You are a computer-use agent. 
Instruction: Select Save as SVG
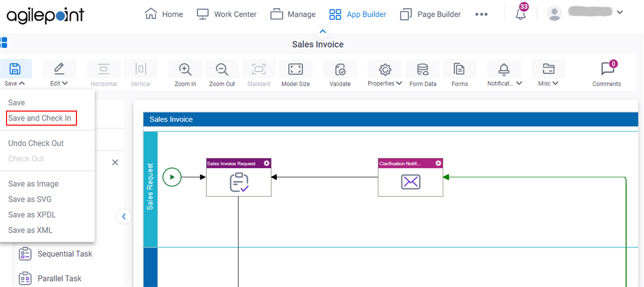(x=30, y=200)
